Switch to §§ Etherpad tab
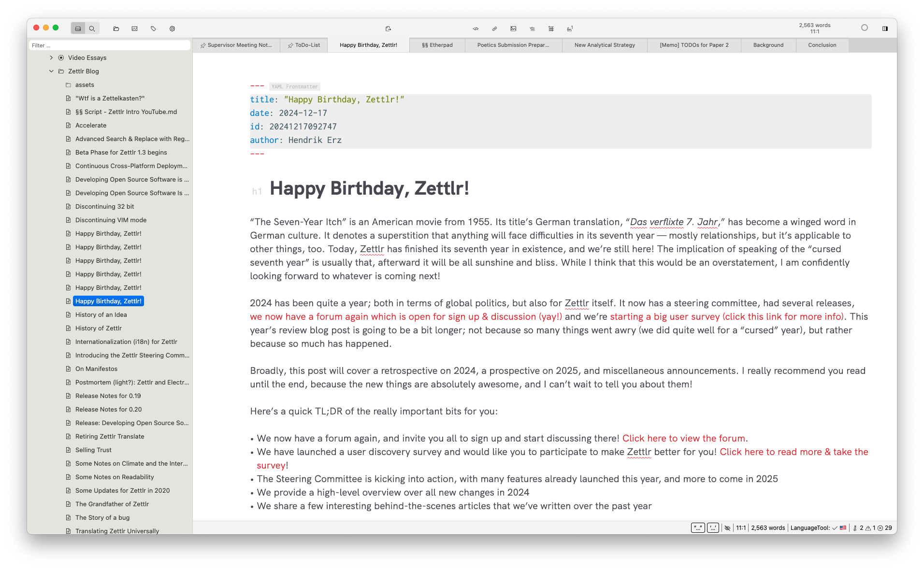Viewport: 924px width, 570px height. 437,45
